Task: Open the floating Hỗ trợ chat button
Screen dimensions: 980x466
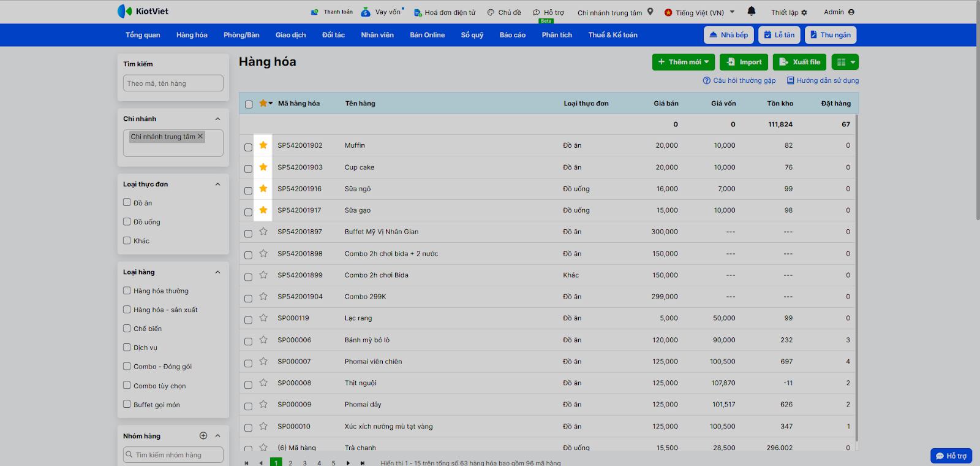Action: [951, 456]
